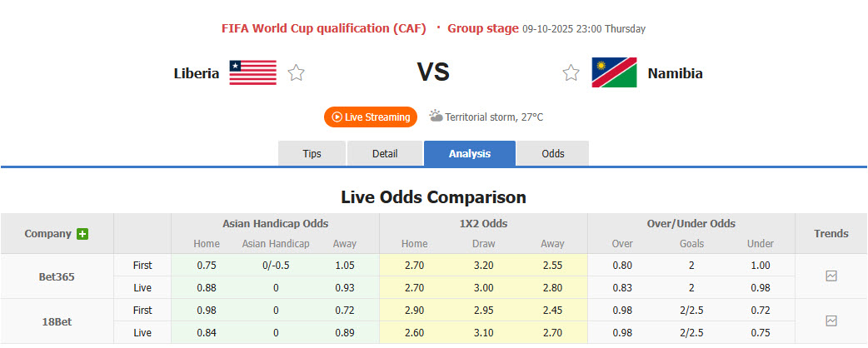Open the Detail tab

[x=385, y=154]
